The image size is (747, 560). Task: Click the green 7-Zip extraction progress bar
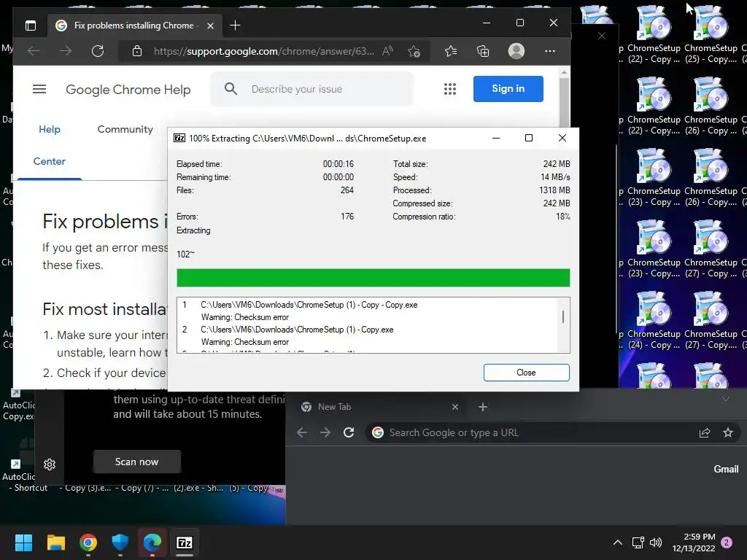pyautogui.click(x=373, y=278)
